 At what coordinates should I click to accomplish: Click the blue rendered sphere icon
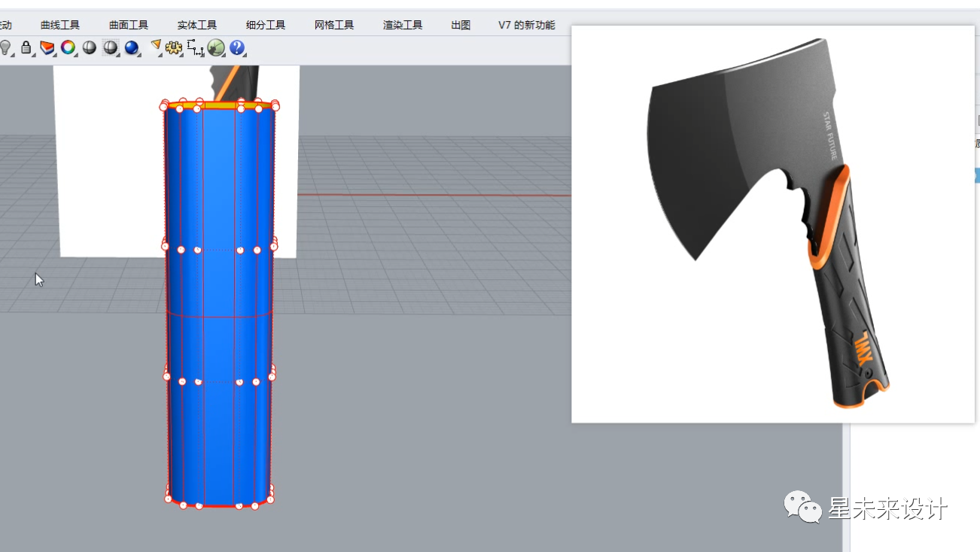pyautogui.click(x=132, y=48)
